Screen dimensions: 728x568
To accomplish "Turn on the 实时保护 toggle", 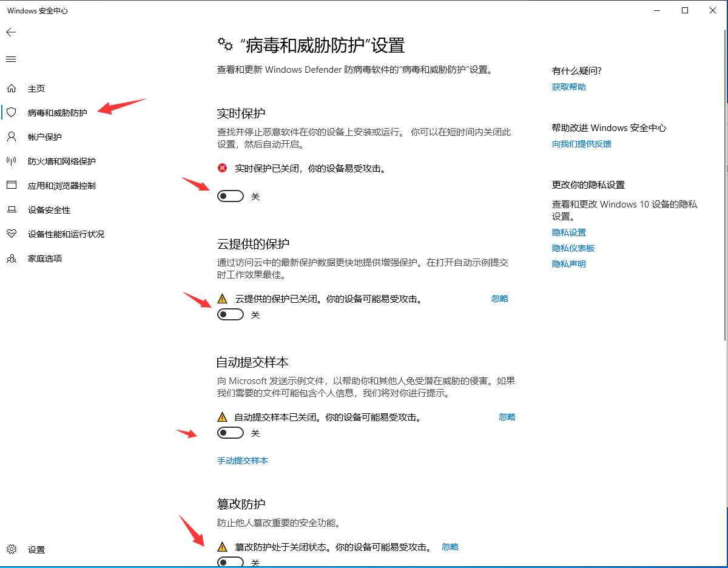I will point(231,196).
